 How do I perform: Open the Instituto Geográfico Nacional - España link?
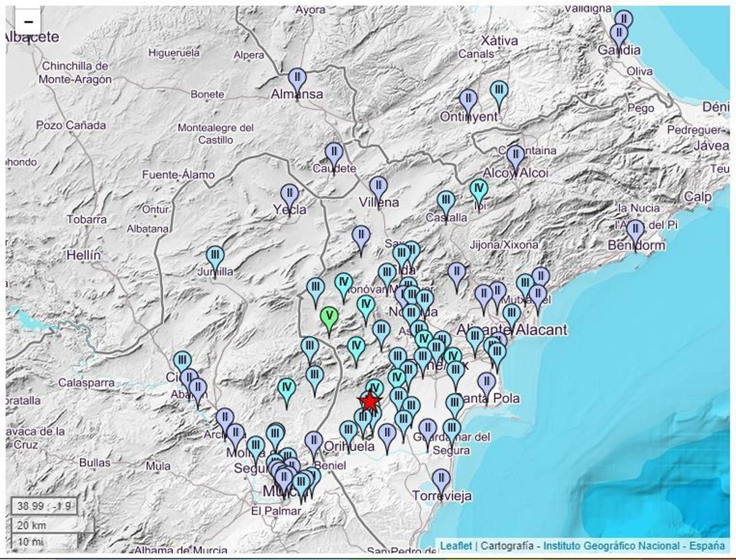coord(634,545)
